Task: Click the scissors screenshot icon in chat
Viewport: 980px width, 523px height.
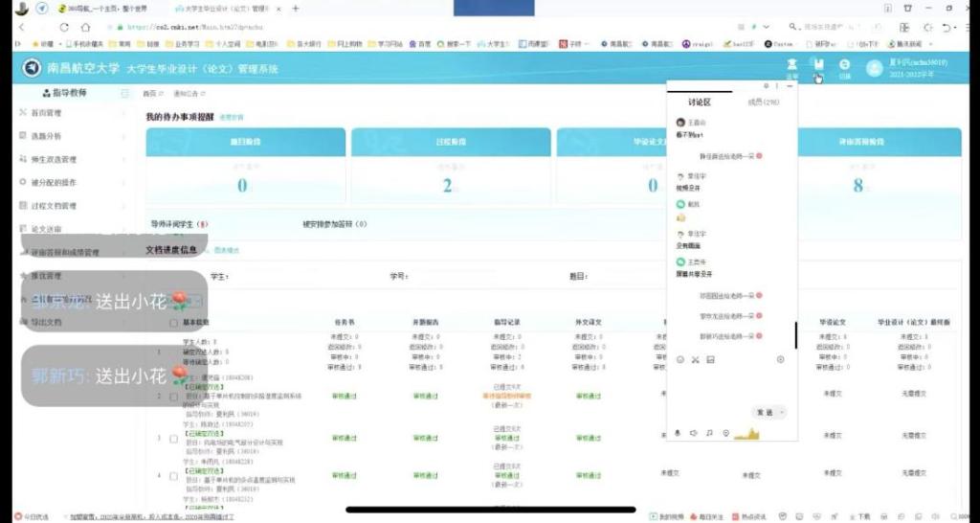Action: click(x=695, y=360)
